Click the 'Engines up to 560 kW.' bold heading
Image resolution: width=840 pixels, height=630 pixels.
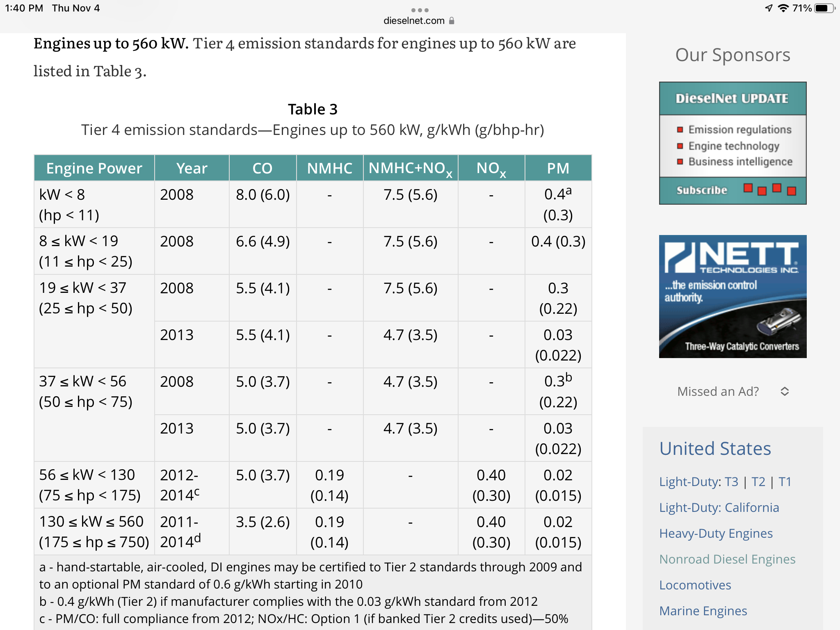[x=111, y=43]
